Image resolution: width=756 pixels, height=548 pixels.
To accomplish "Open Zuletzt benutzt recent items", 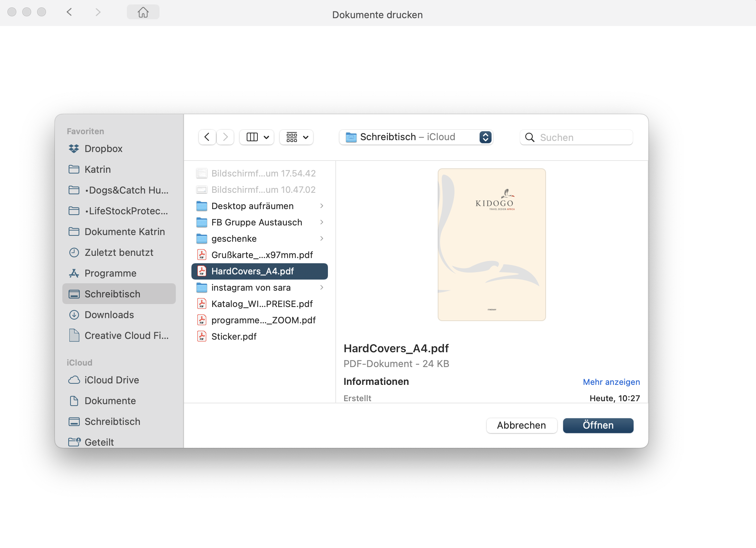I will click(x=118, y=252).
